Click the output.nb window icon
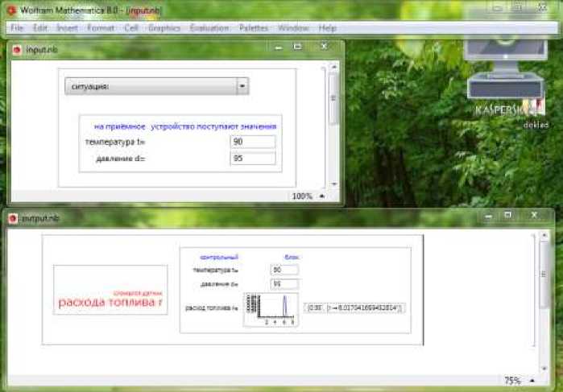 [13, 218]
